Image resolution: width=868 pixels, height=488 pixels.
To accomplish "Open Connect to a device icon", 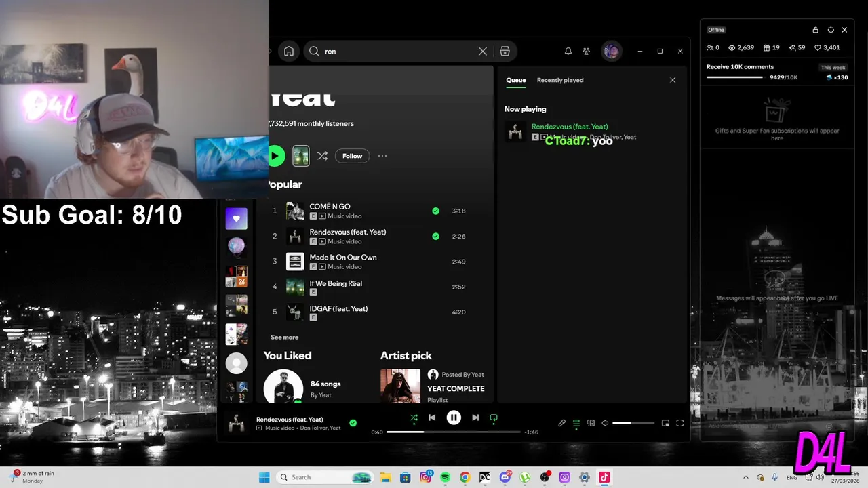I will tap(591, 423).
